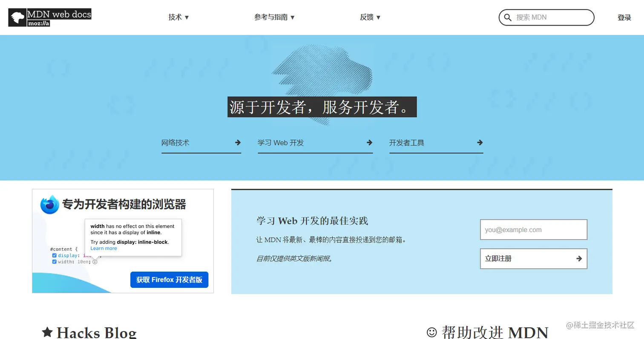
Task: Expand the 反馈 dropdown menu
Action: [370, 17]
